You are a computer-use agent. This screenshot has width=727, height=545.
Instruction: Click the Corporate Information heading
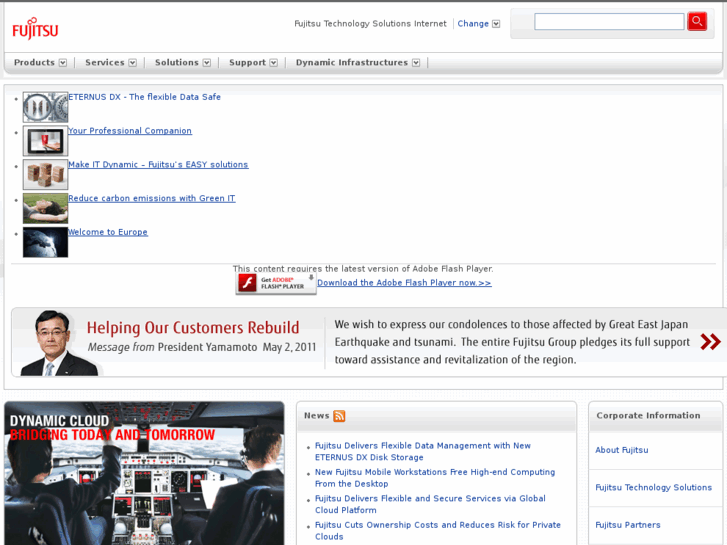tap(648, 416)
